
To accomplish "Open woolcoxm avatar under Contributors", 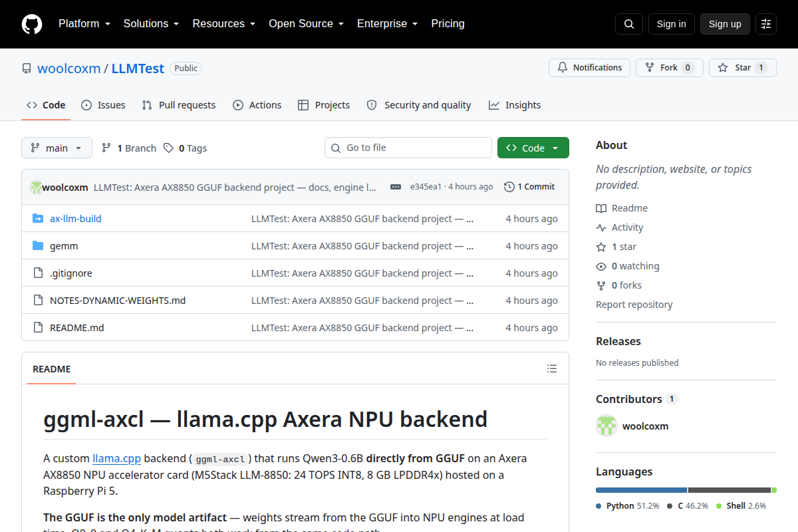I will point(606,426).
